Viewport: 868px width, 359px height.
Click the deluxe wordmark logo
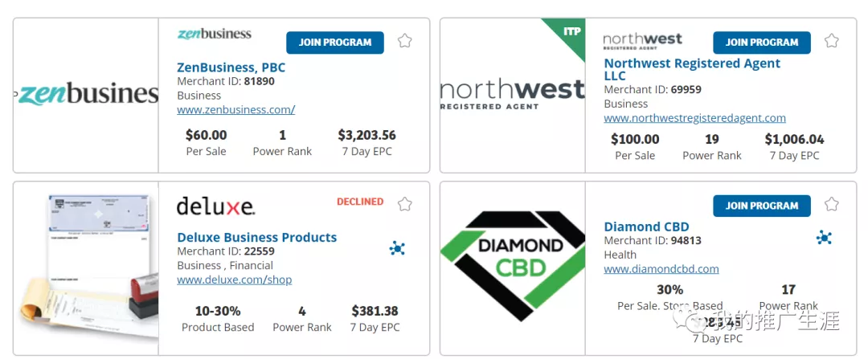tap(215, 206)
